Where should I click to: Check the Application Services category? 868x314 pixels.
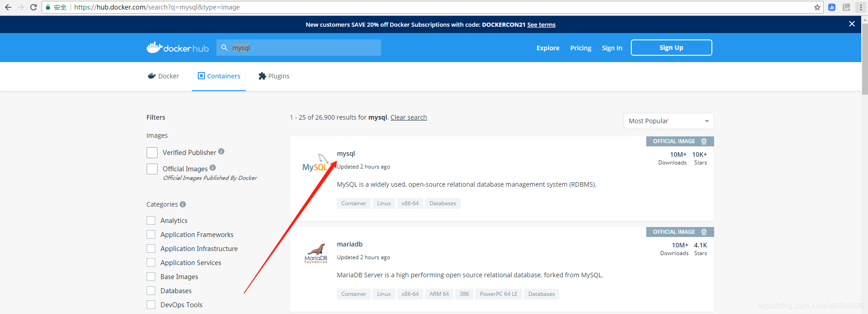[x=151, y=263]
